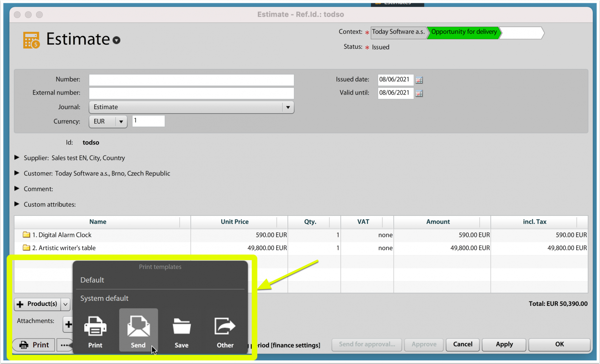The image size is (600, 364).
Task: Click VAT 'none' for Artistic writer's table
Action: (385, 248)
